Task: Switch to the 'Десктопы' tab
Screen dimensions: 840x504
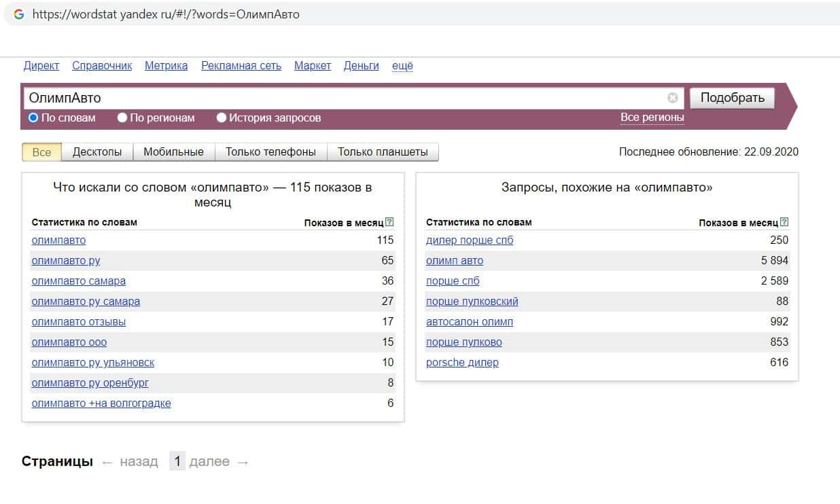Action: point(97,152)
